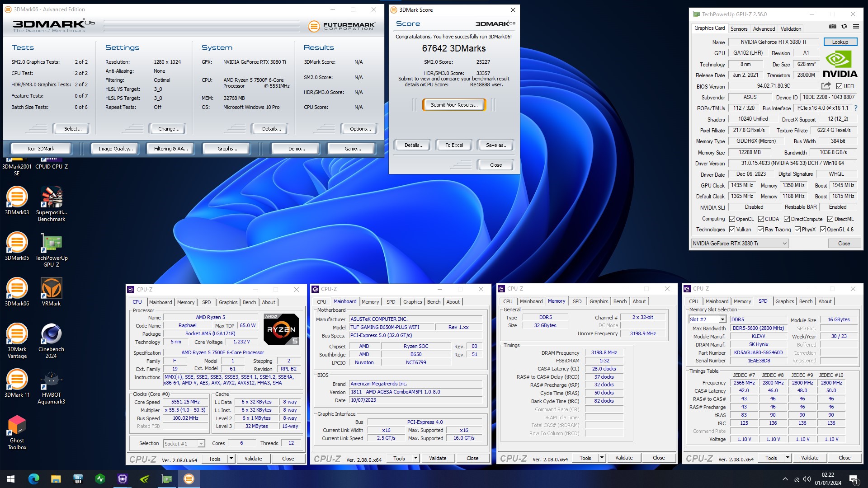Open the 3DMark 11 desktop shortcut

click(17, 384)
